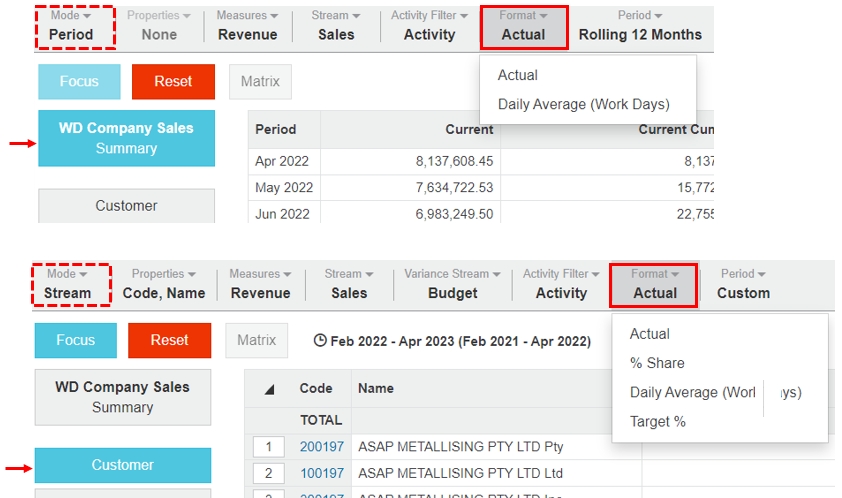
Task: Click the Properties dropdown showing Code, Name
Action: [x=164, y=284]
